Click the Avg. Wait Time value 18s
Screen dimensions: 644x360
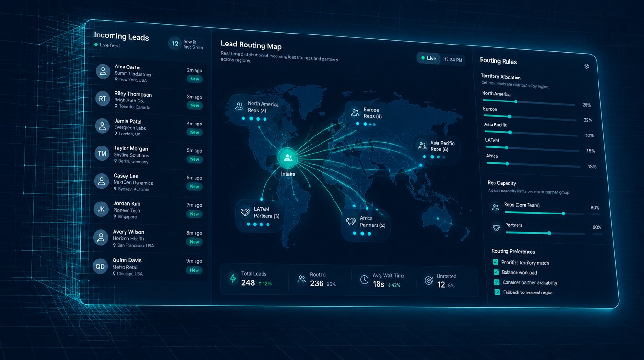379,284
